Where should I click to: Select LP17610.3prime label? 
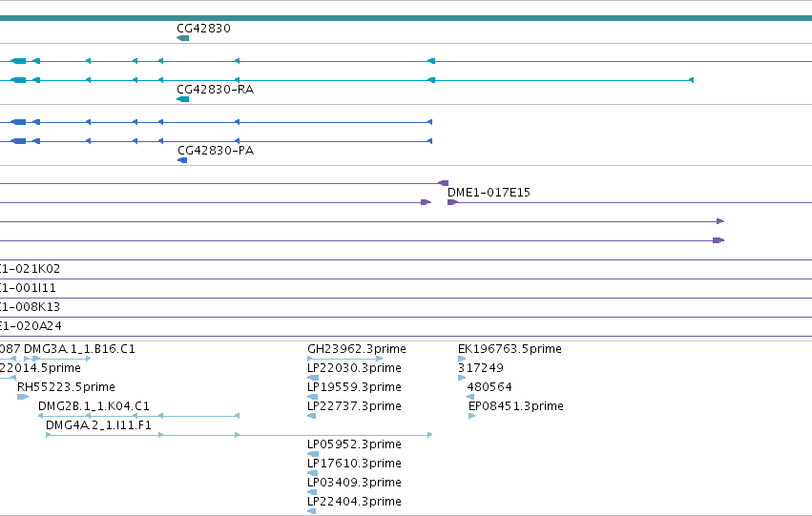pyautogui.click(x=354, y=464)
